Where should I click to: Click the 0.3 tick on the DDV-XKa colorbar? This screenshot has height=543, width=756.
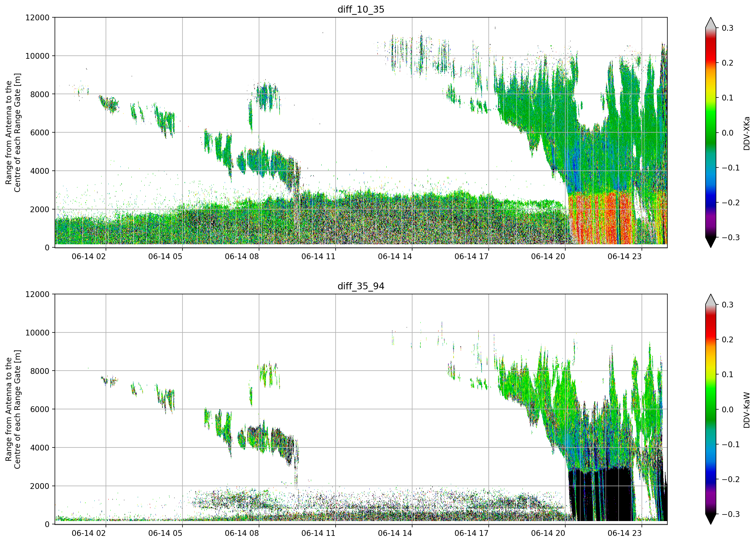coord(727,28)
